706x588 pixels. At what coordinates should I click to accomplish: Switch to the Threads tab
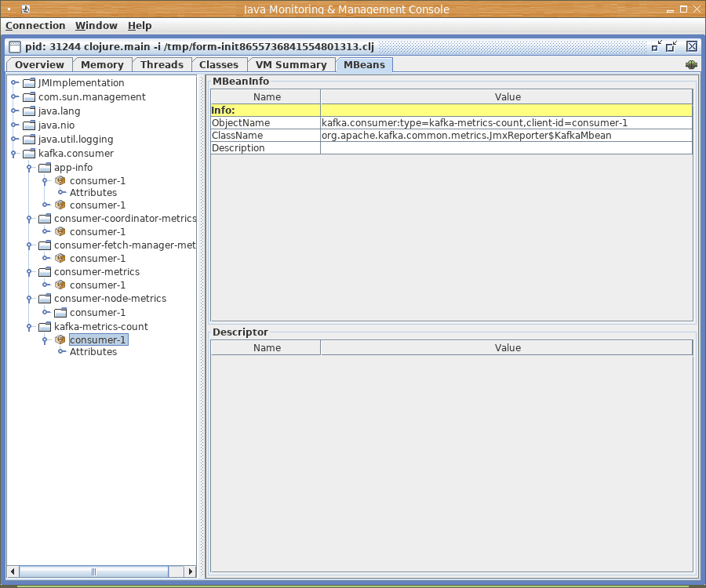(162, 65)
